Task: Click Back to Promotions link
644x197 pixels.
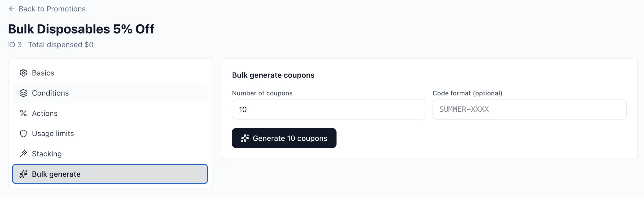Action: click(52, 9)
